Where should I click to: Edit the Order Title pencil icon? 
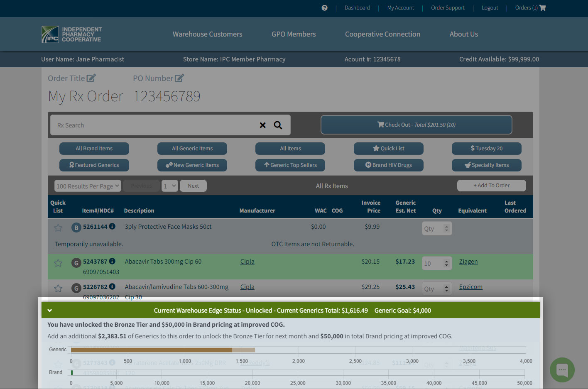(91, 78)
